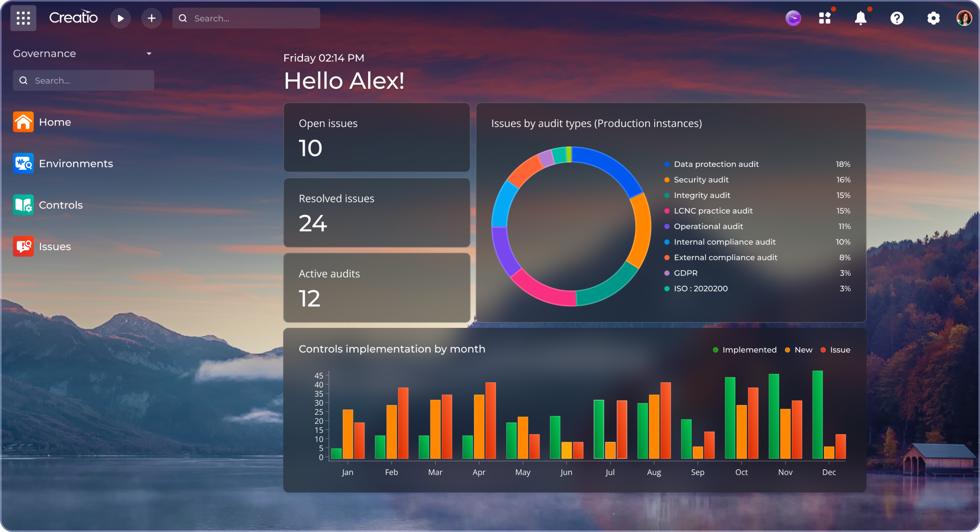The image size is (980, 532).
Task: Click the Controls sidebar icon
Action: (23, 205)
